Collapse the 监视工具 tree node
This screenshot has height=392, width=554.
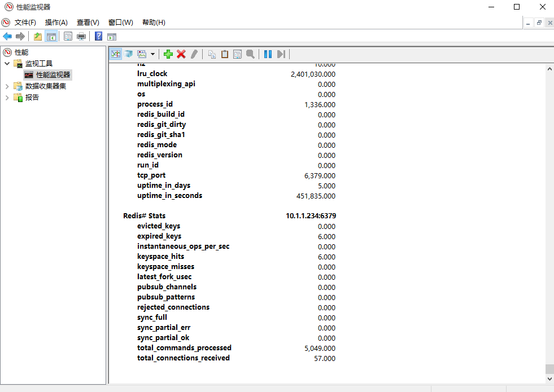[7, 64]
